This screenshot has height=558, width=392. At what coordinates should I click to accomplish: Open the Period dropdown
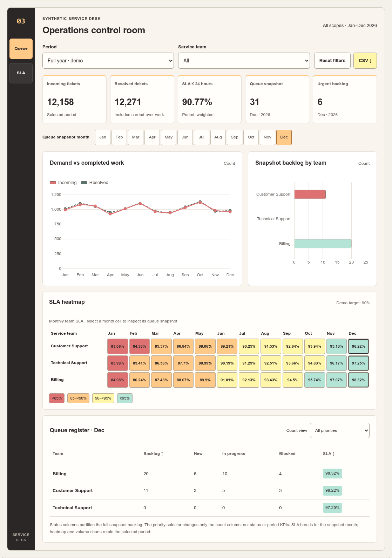[x=108, y=61]
